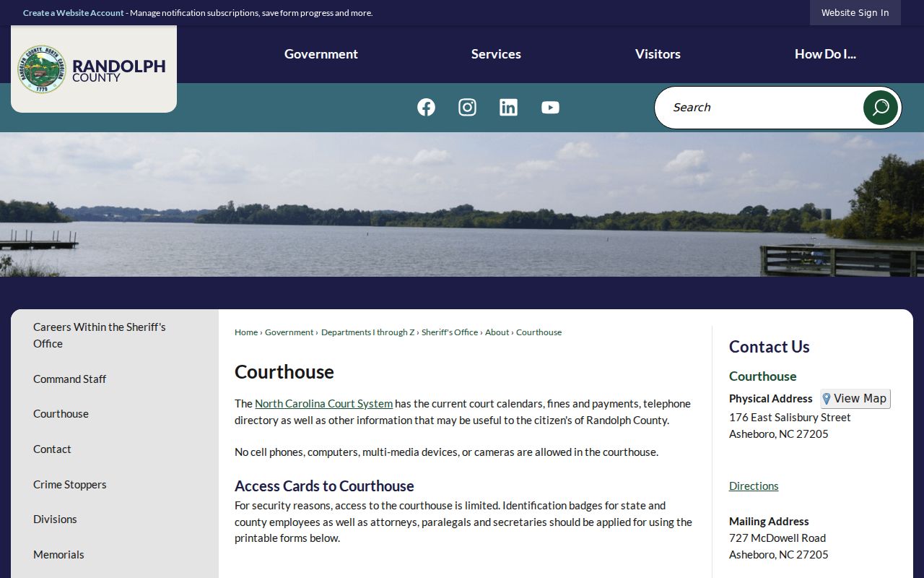
Task: Open the Instagram social icon
Action: point(467,108)
